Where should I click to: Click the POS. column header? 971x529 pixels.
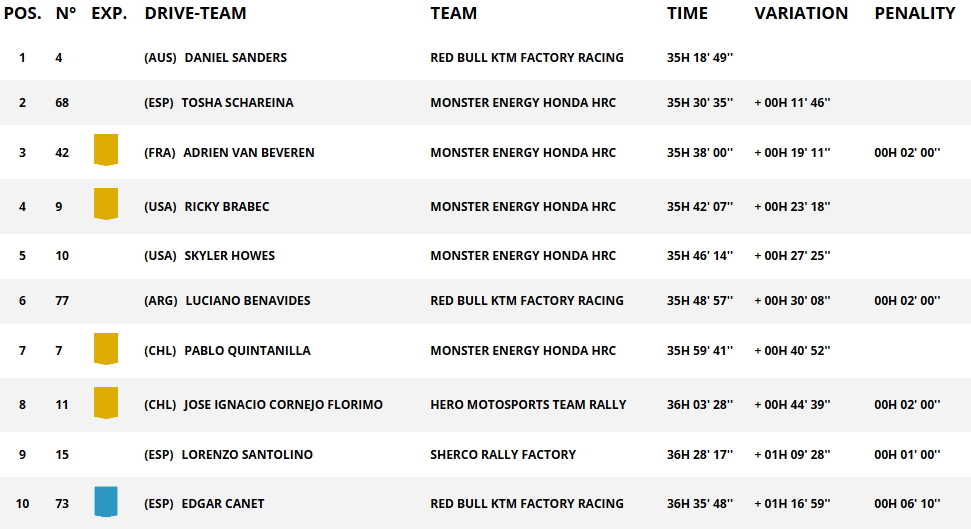click(x=23, y=13)
